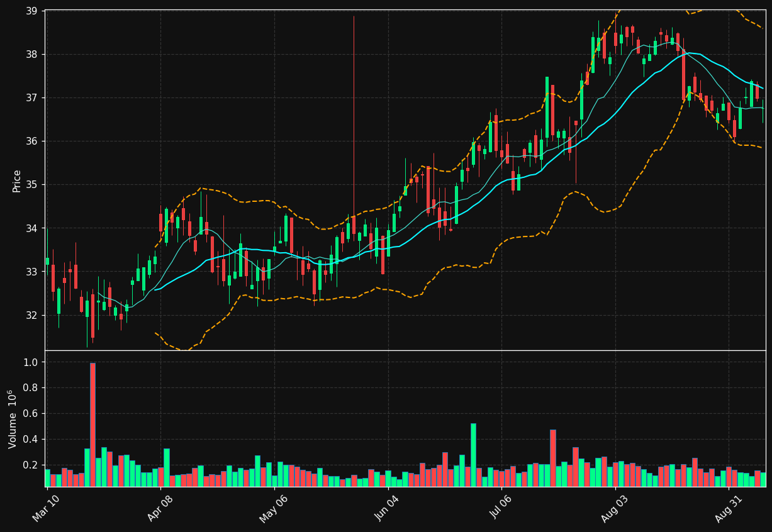Screen dimensions: 772x532
Task: Click the 'Aug 31' date label
Action: 729,508
